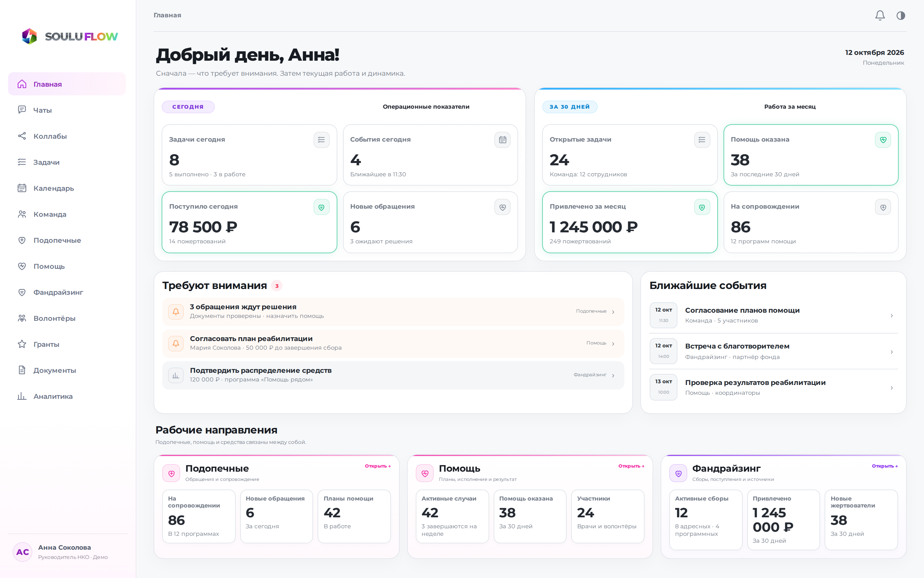Open Главная in the sidebar
The height and width of the screenshot is (578, 924).
67,84
